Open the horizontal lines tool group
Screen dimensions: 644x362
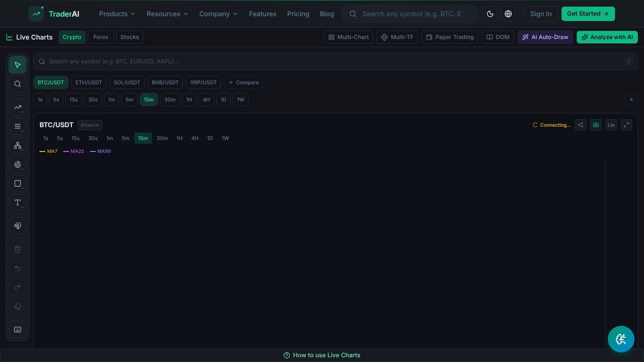coord(18,126)
